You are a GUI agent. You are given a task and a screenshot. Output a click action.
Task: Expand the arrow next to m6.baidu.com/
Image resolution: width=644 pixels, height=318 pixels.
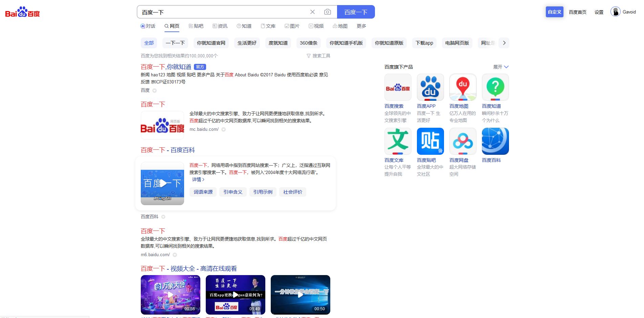pos(175,255)
